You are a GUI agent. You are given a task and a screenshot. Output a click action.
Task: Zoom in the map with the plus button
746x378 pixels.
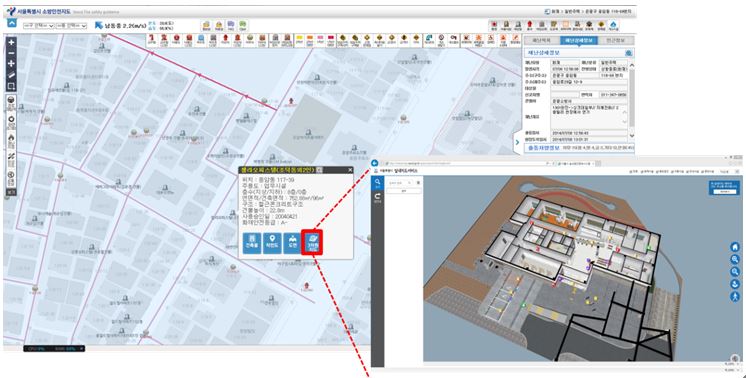(x=11, y=42)
